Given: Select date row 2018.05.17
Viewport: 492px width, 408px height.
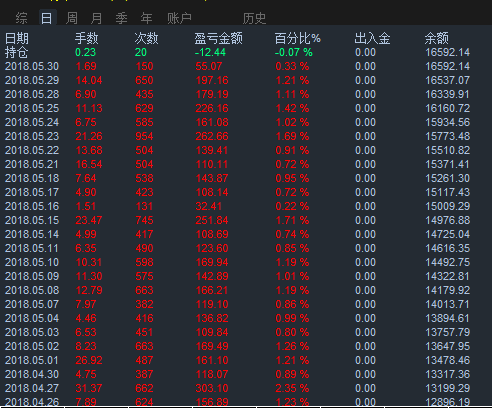Looking at the screenshot, I should coord(32,192).
